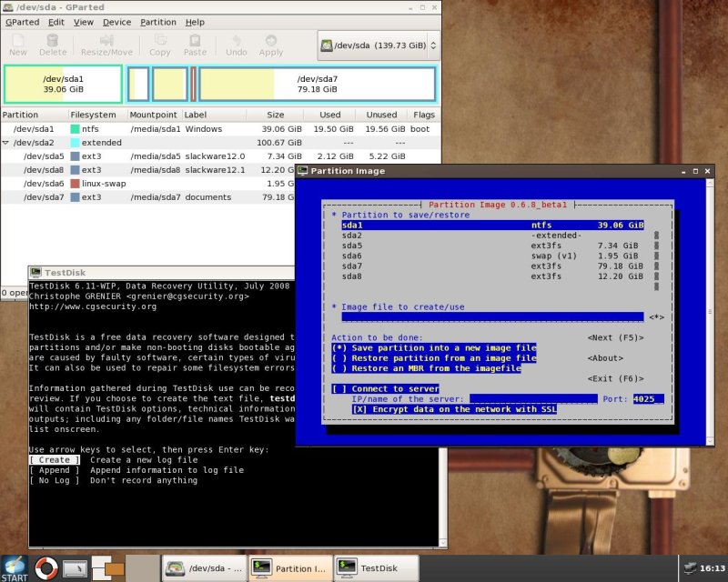728x582 pixels.
Task: Click the <About> button in Partition Image
Action: pos(605,358)
